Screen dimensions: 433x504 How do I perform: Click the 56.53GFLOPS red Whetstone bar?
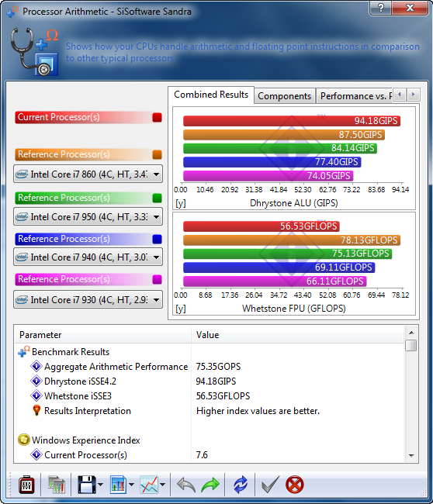(262, 226)
